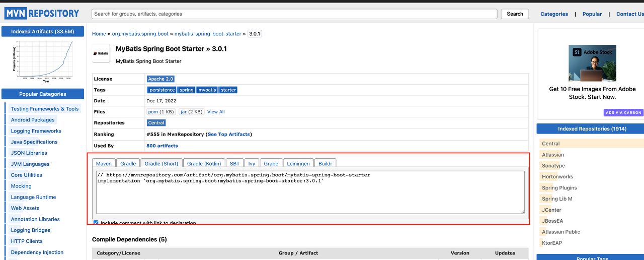
Task: Open Android Packages category
Action: [x=33, y=120]
